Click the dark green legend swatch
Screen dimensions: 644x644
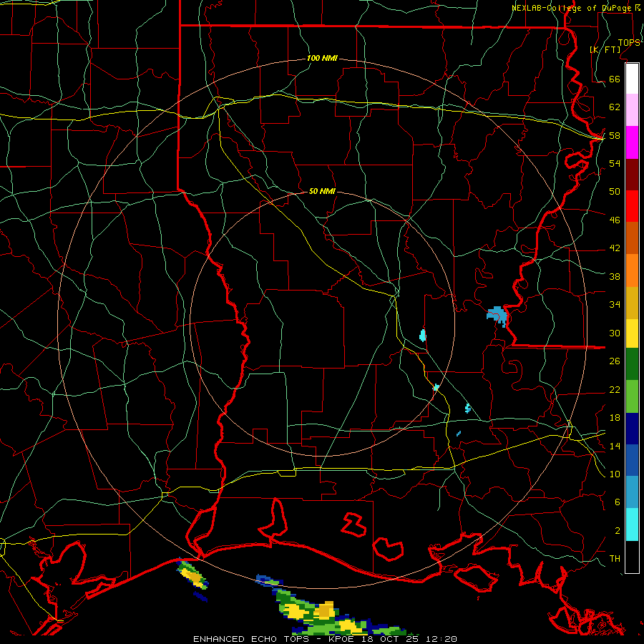pos(632,364)
